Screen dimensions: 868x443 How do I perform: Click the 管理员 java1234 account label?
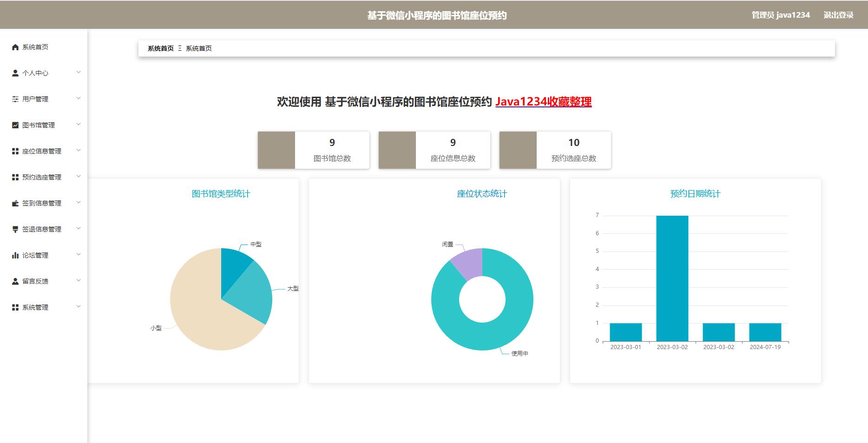click(781, 15)
